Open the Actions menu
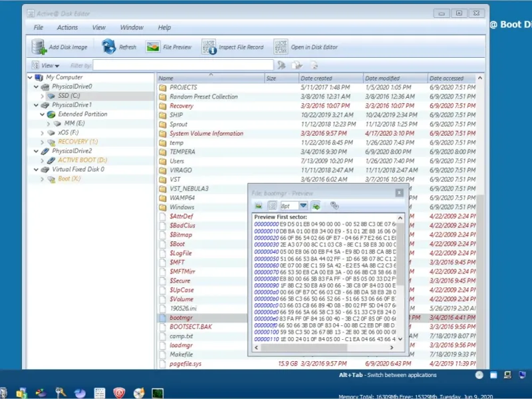This screenshot has height=399, width=532. (67, 27)
